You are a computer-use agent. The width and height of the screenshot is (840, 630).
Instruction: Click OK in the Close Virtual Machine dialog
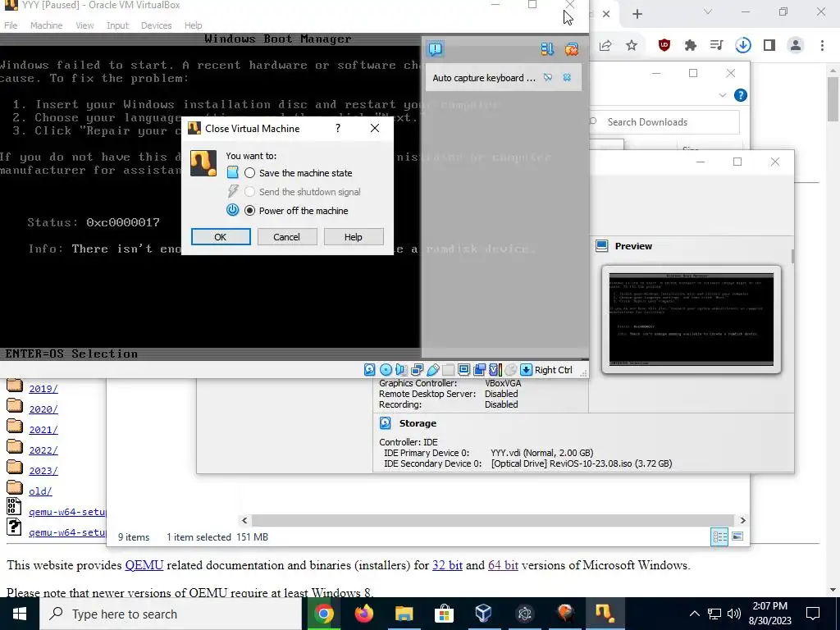click(x=221, y=237)
